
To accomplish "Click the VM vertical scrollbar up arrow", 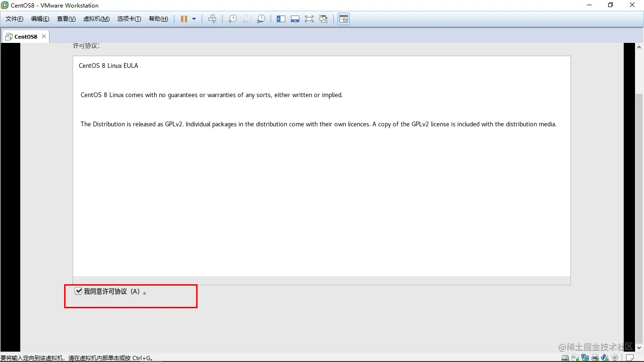I will point(640,47).
